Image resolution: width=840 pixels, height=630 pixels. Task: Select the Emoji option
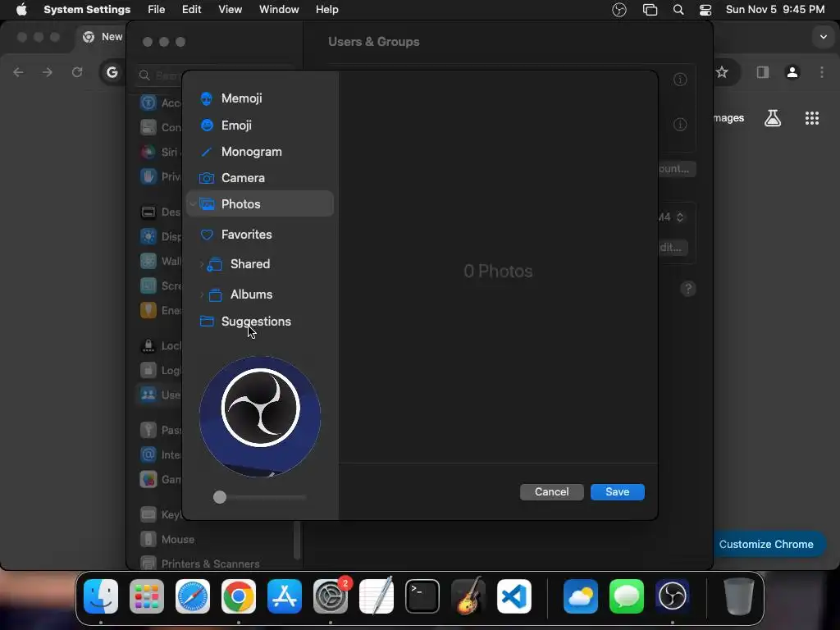[260, 125]
